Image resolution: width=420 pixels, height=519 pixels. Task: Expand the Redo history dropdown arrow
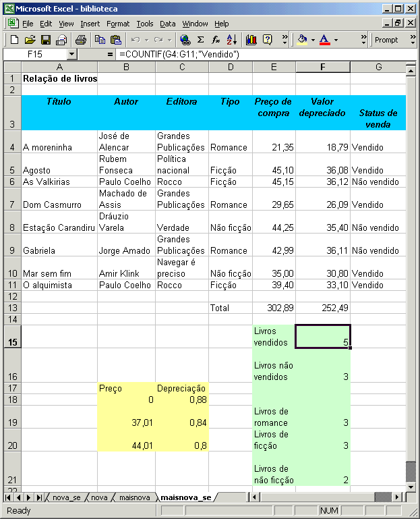point(170,40)
